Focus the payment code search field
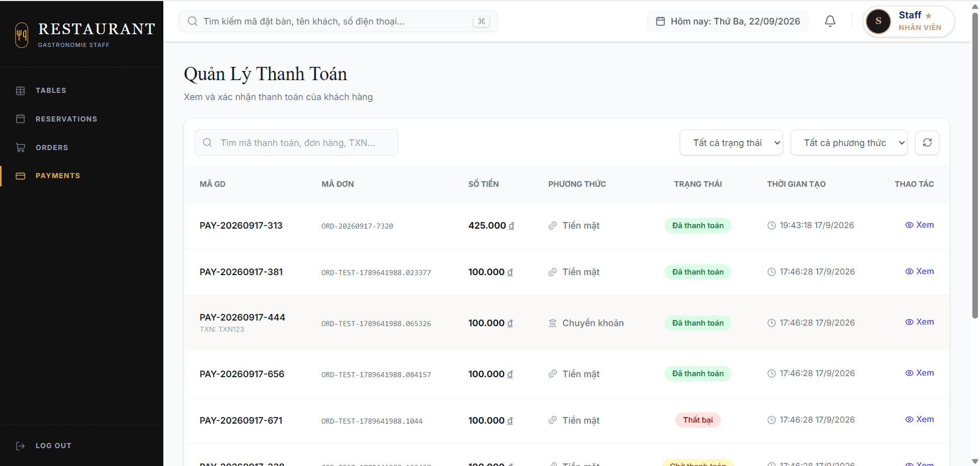Image resolution: width=980 pixels, height=466 pixels. click(297, 142)
